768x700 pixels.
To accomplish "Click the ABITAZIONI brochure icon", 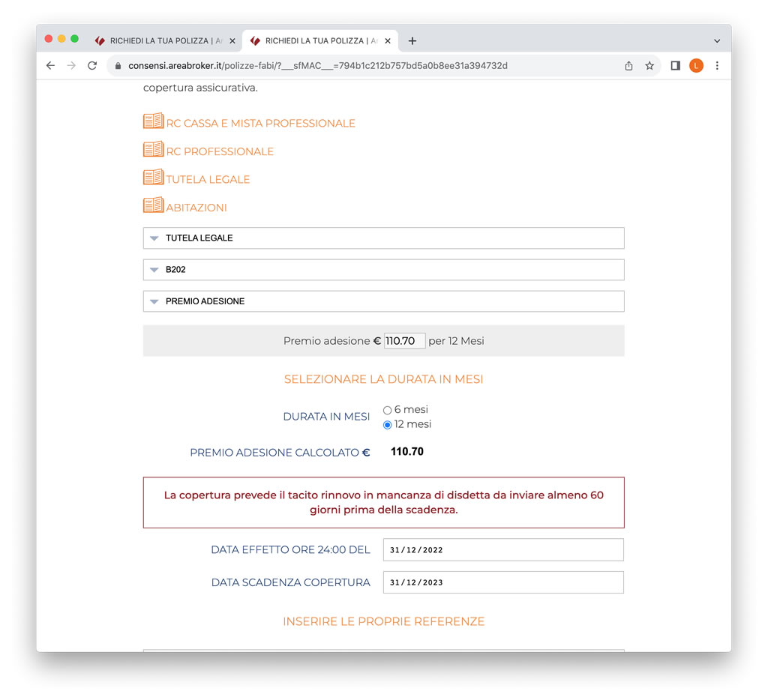I will pyautogui.click(x=153, y=205).
